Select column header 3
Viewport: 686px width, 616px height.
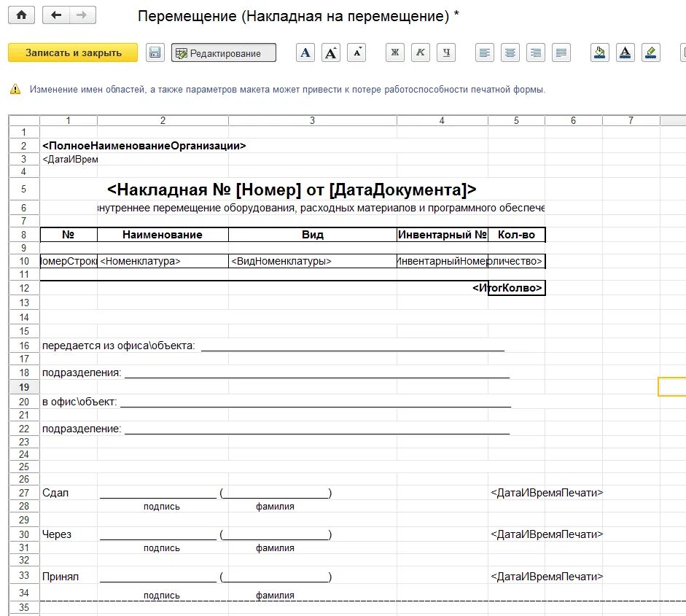[x=312, y=121]
